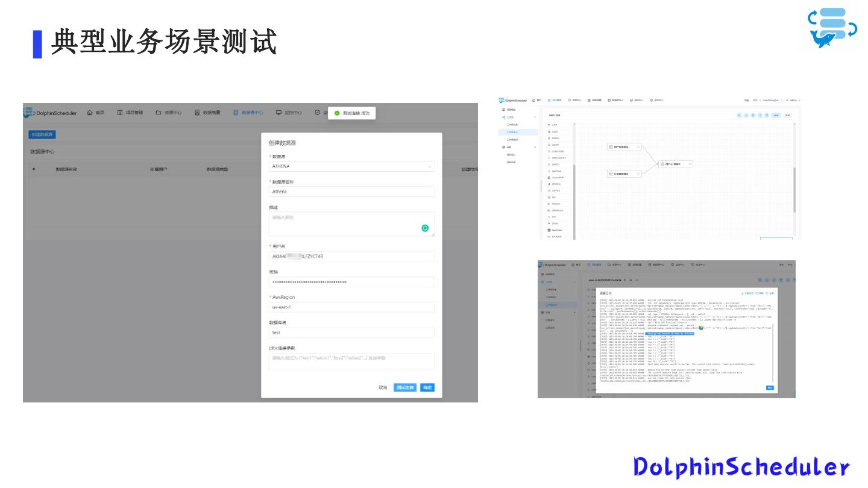This screenshot has width=868, height=488.
Task: Click the 测试连接 button
Action: pyautogui.click(x=405, y=387)
